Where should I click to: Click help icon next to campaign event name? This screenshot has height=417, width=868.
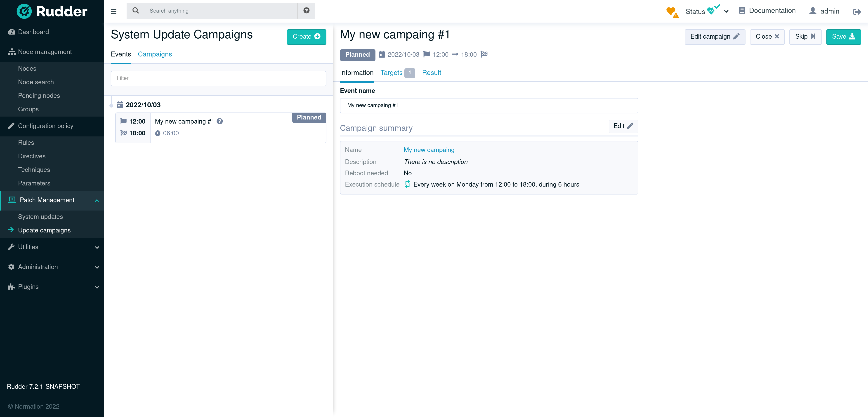(x=220, y=121)
